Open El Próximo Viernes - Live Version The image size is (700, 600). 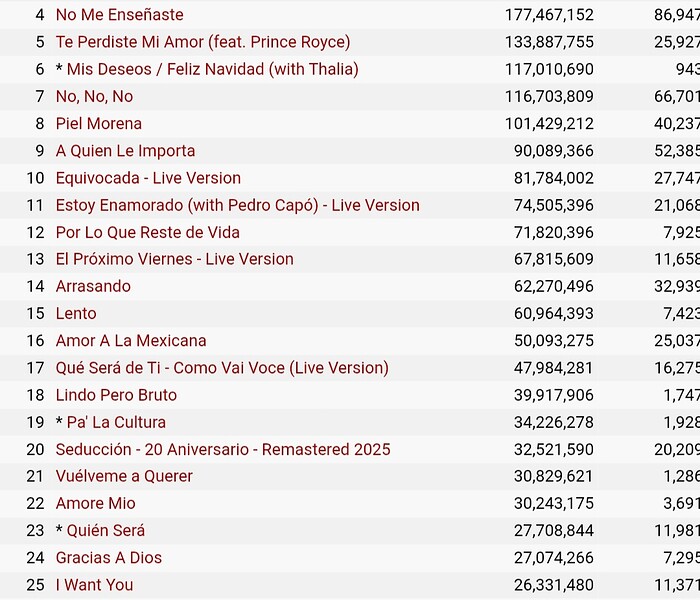[175, 259]
